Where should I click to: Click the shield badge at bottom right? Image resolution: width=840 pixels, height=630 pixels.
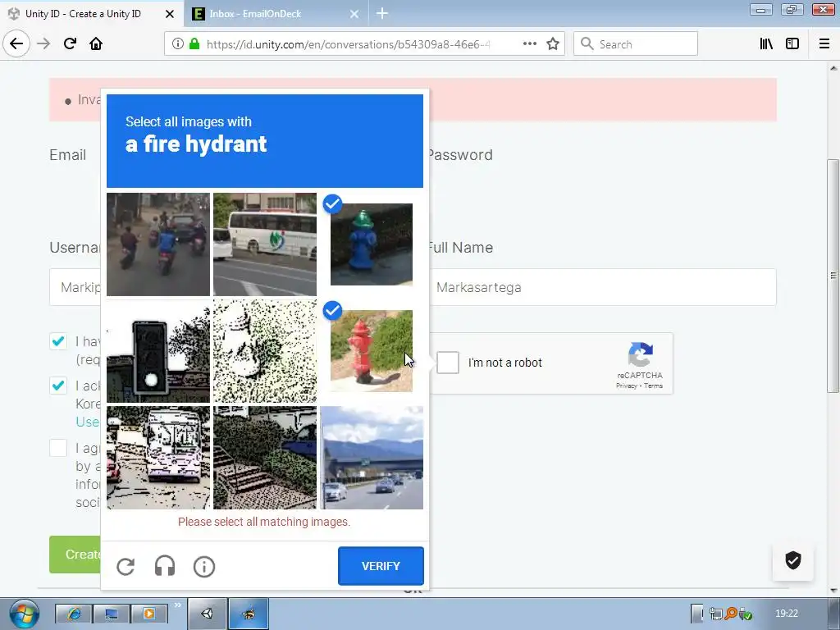tap(793, 560)
